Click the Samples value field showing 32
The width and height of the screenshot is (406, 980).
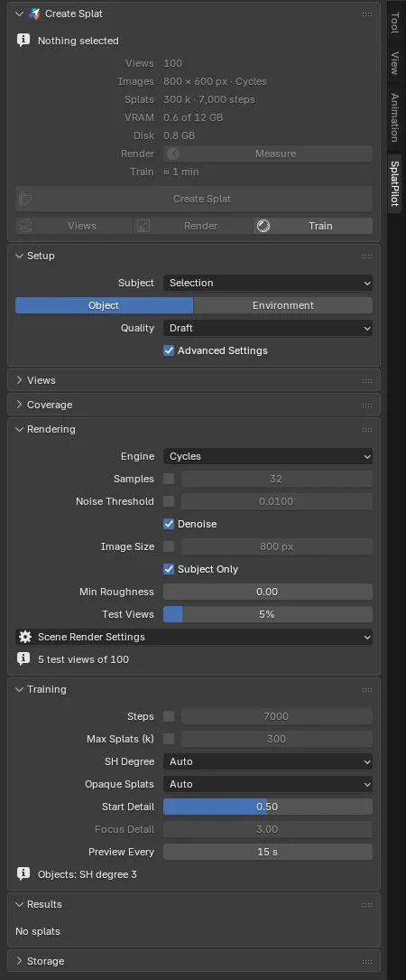[277, 479]
